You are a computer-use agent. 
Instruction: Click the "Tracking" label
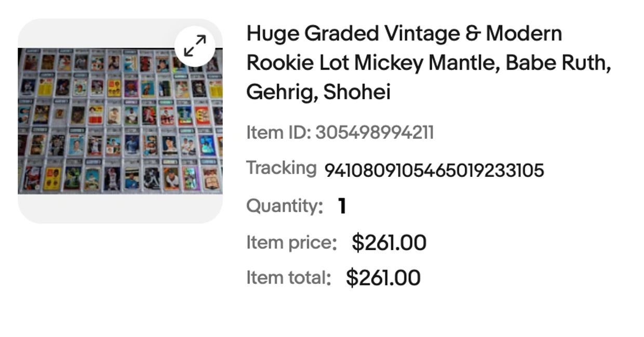(281, 168)
